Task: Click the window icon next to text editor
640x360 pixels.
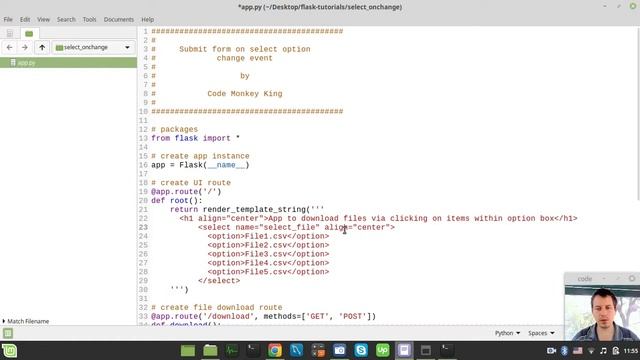Action: (426, 351)
